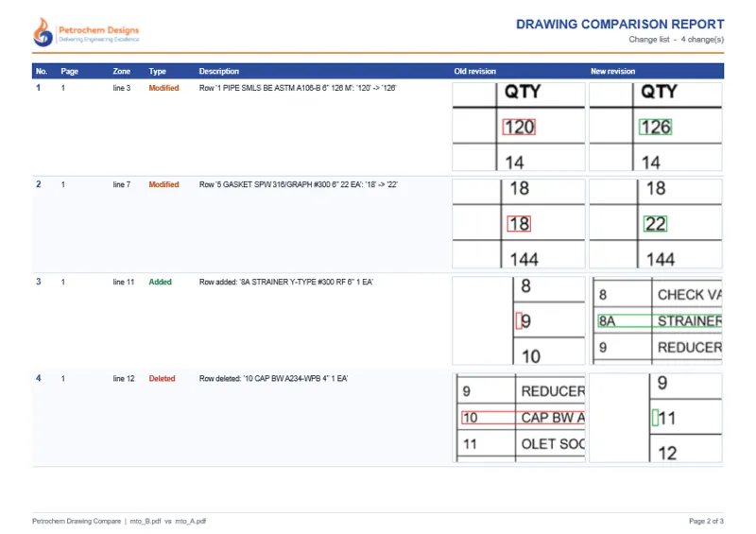Viewport: 756px width, 534px height.
Task: Click the 'line 7' zone cell
Action: (122, 184)
